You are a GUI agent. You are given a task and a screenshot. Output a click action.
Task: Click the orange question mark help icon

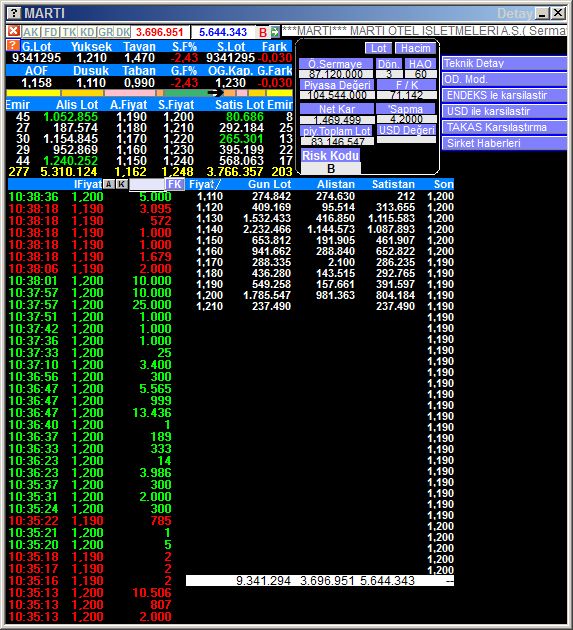(x=13, y=45)
